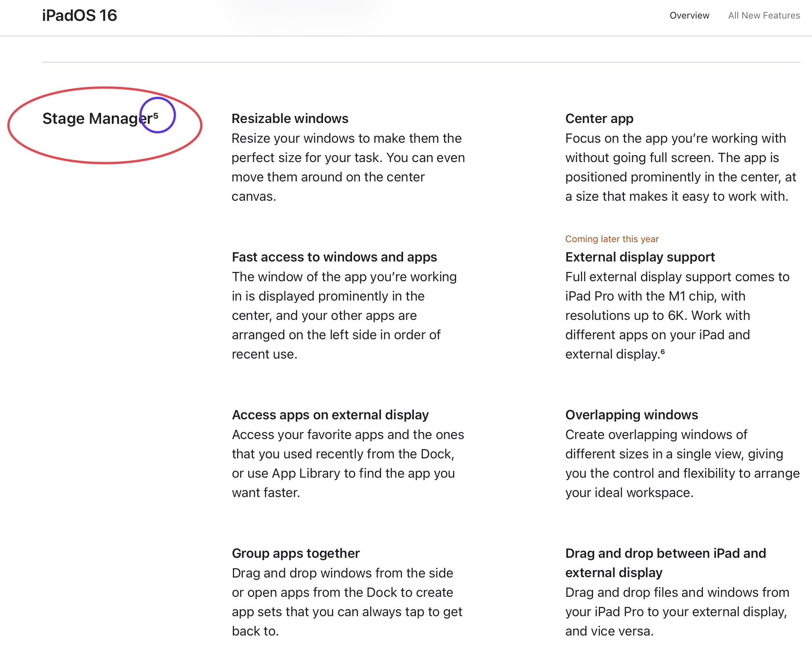
Task: Click the Coming later this year label
Action: tap(612, 239)
